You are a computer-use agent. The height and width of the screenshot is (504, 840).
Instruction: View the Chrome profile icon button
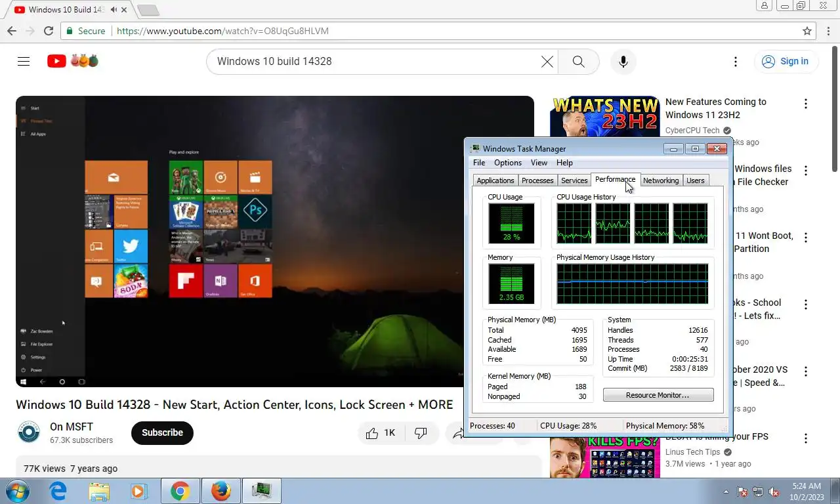click(764, 5)
